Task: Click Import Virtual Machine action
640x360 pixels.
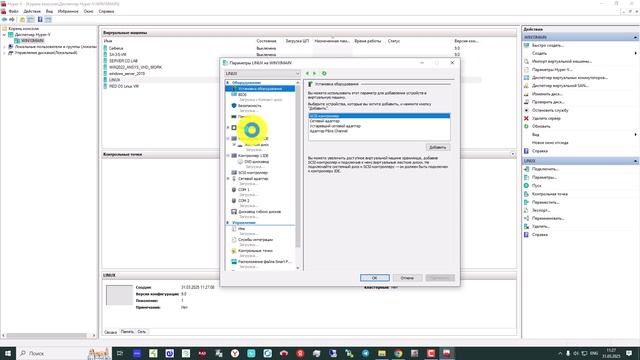Action: tap(562, 61)
